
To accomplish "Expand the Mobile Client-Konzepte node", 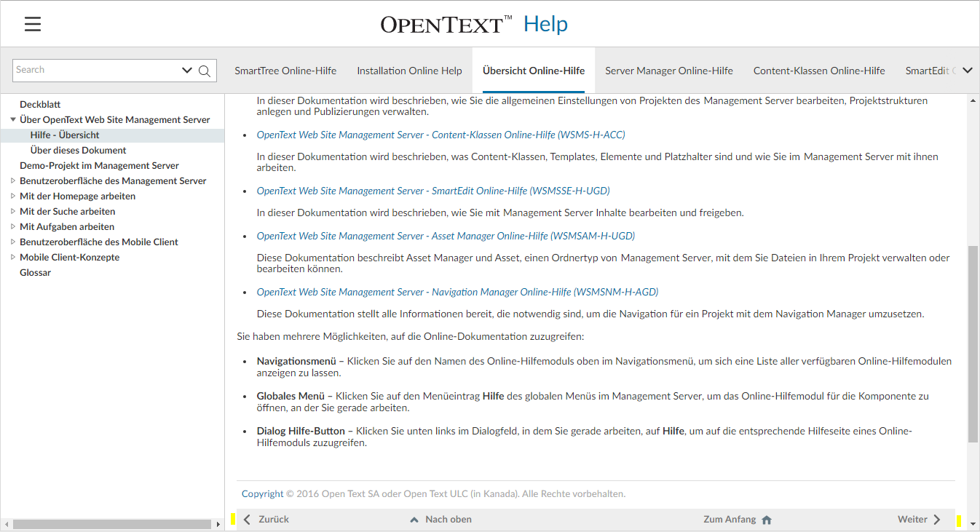I will (13, 257).
